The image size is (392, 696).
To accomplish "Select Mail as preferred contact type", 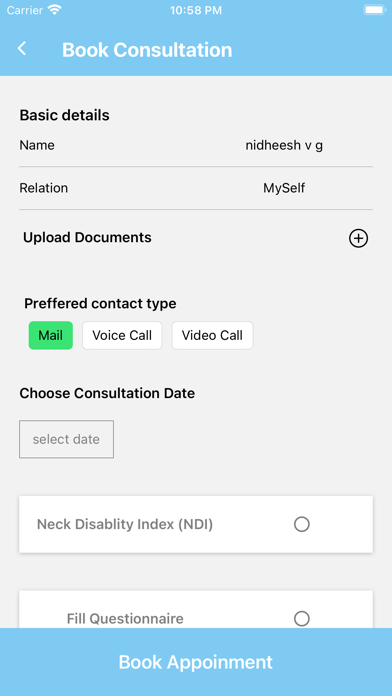I will point(51,335).
